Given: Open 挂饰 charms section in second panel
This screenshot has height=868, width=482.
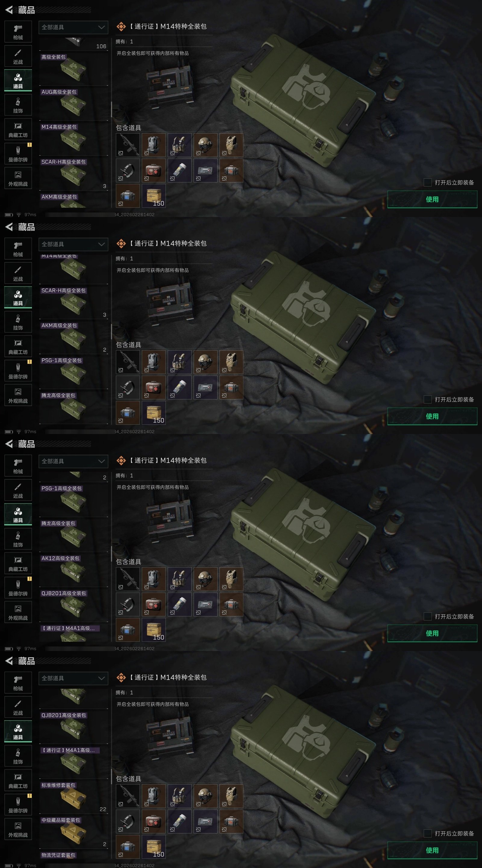Looking at the screenshot, I should click(18, 322).
